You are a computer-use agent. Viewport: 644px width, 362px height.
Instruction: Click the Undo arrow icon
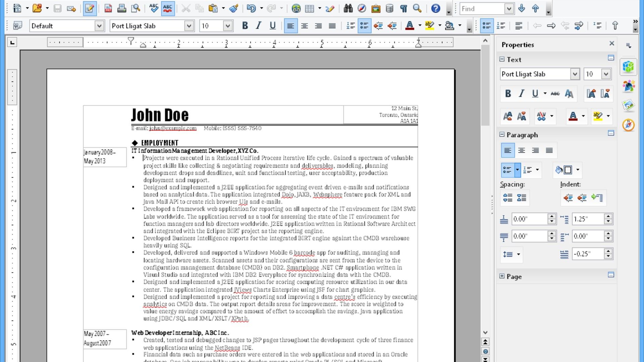(251, 8)
